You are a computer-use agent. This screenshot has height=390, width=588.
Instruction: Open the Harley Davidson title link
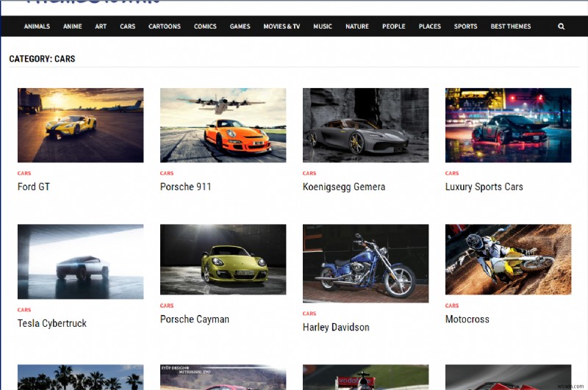(336, 327)
